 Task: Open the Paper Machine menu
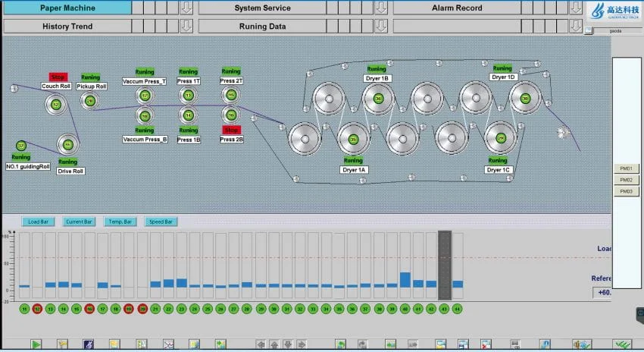pos(67,8)
